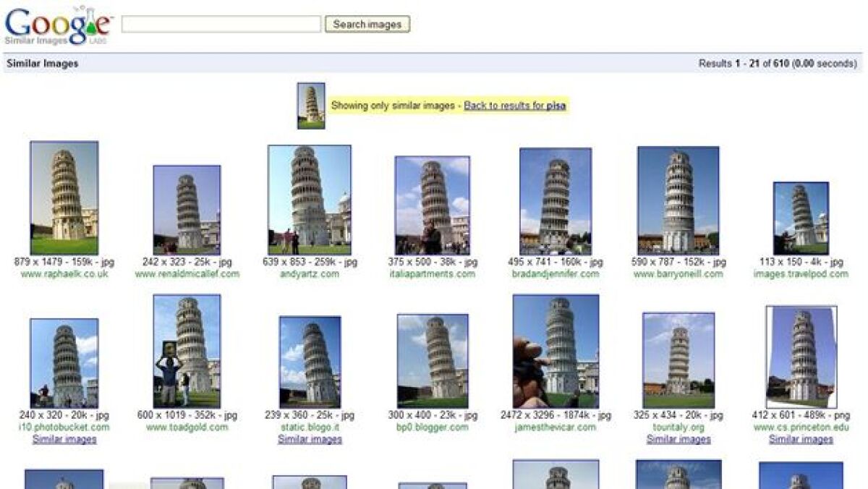Click the Results 1 - 21 of 610 text
The image size is (868, 489).
click(744, 64)
